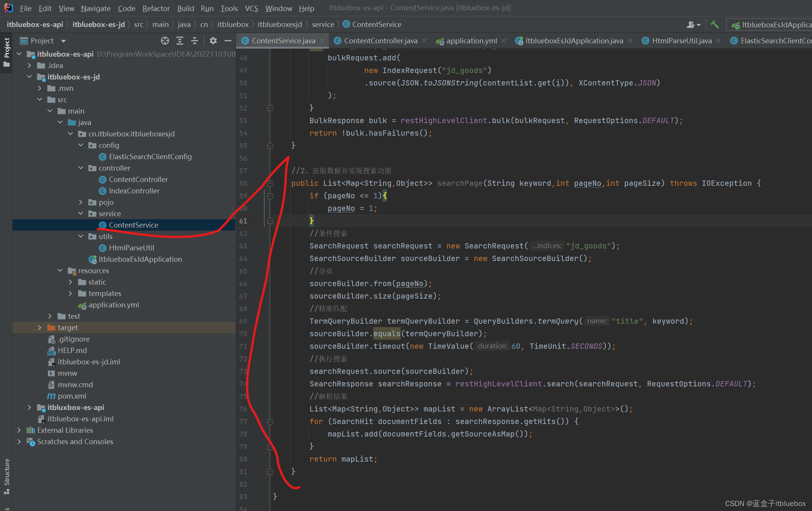Image resolution: width=812 pixels, height=511 pixels.
Task: Toggle the Structure tool window side tab
Action: coord(6,476)
